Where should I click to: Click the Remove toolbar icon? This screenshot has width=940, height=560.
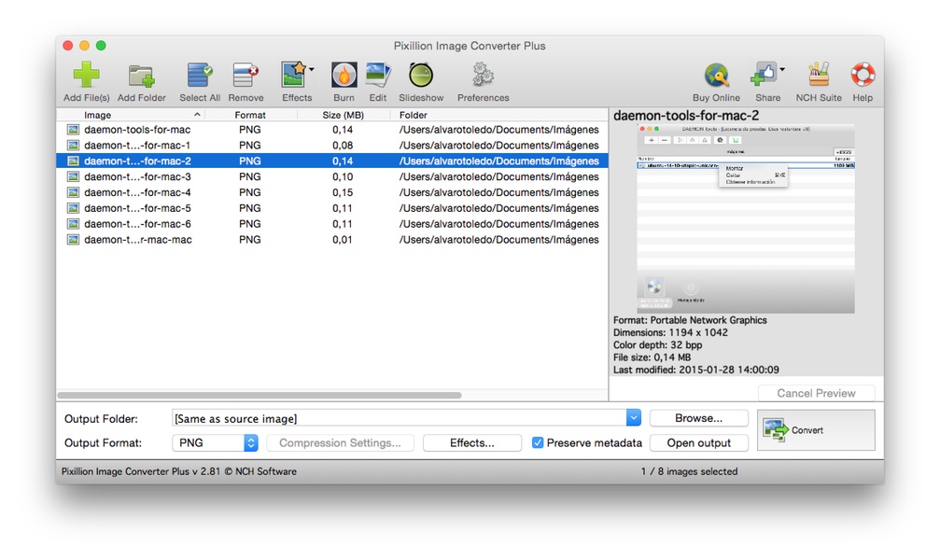(x=246, y=76)
